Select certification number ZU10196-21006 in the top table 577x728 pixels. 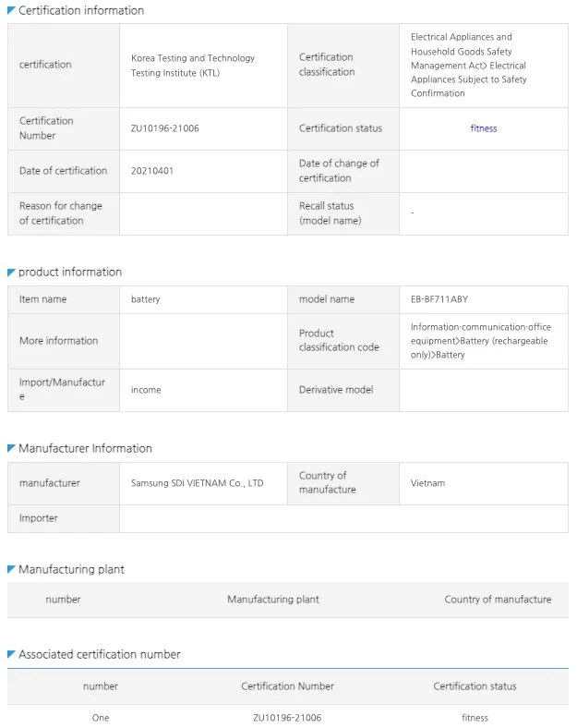coord(164,128)
